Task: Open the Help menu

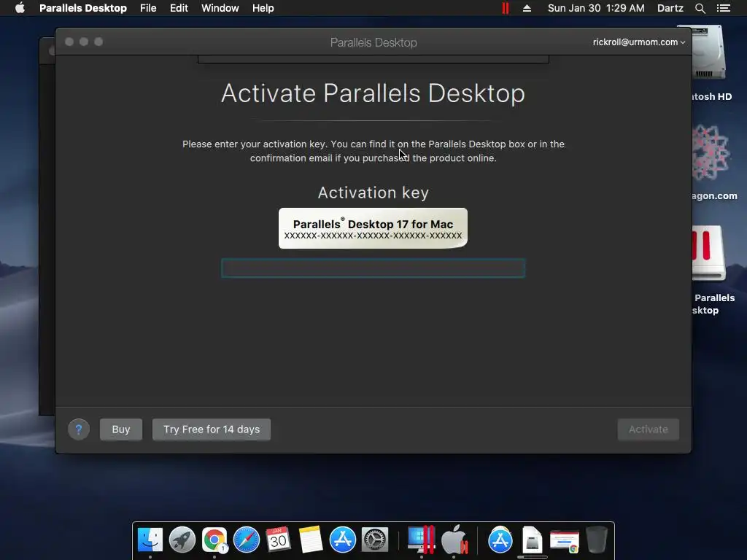Action: (x=263, y=8)
